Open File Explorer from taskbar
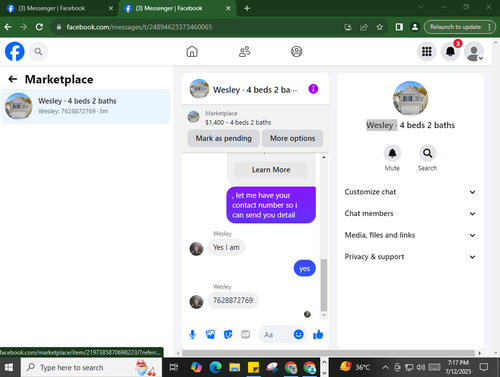 coord(234,367)
